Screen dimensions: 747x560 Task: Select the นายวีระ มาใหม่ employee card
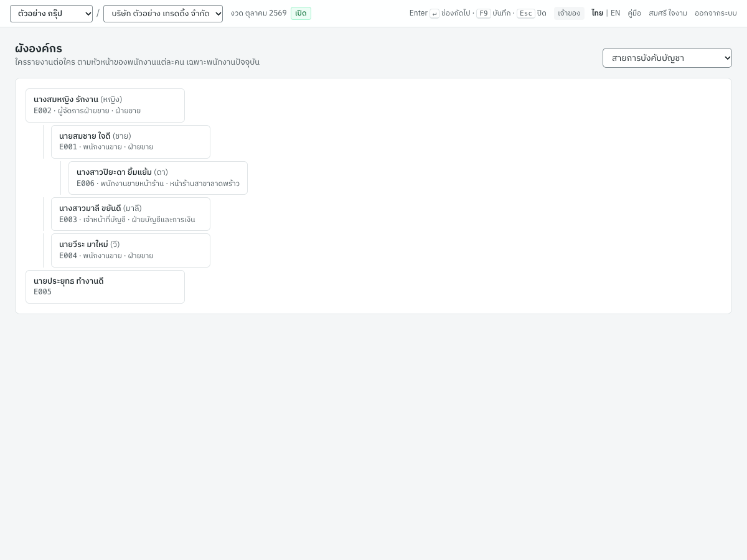click(x=131, y=250)
